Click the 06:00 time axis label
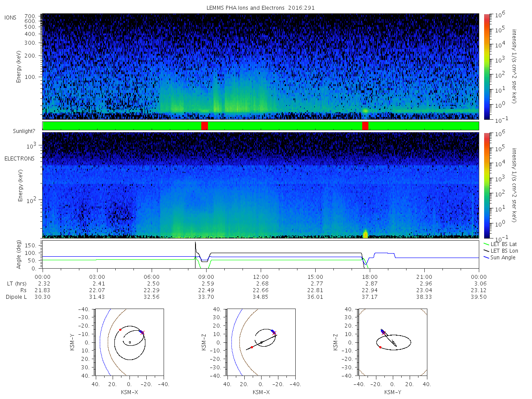 [x=152, y=277]
